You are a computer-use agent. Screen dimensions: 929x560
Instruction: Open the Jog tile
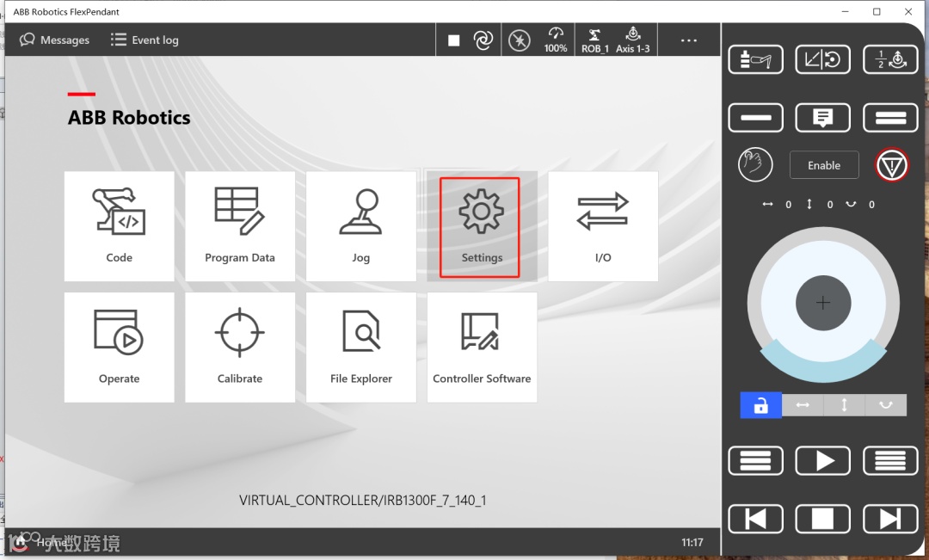pos(360,226)
